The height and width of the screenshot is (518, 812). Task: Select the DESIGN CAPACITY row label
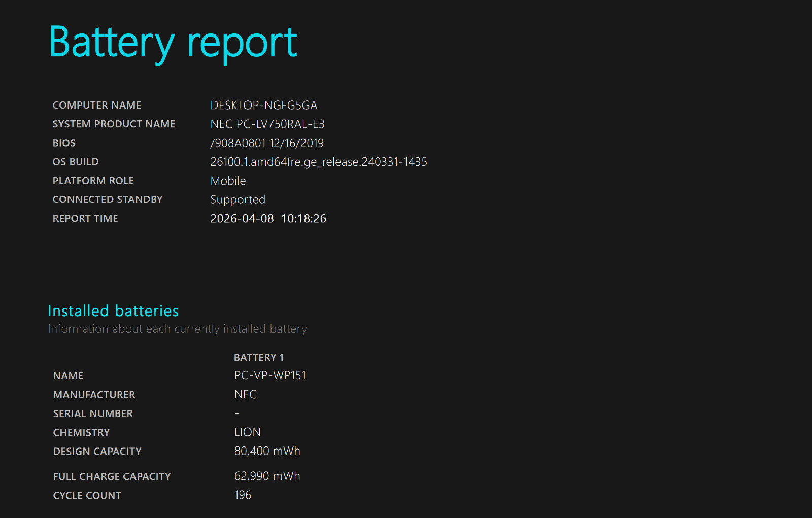(x=97, y=451)
